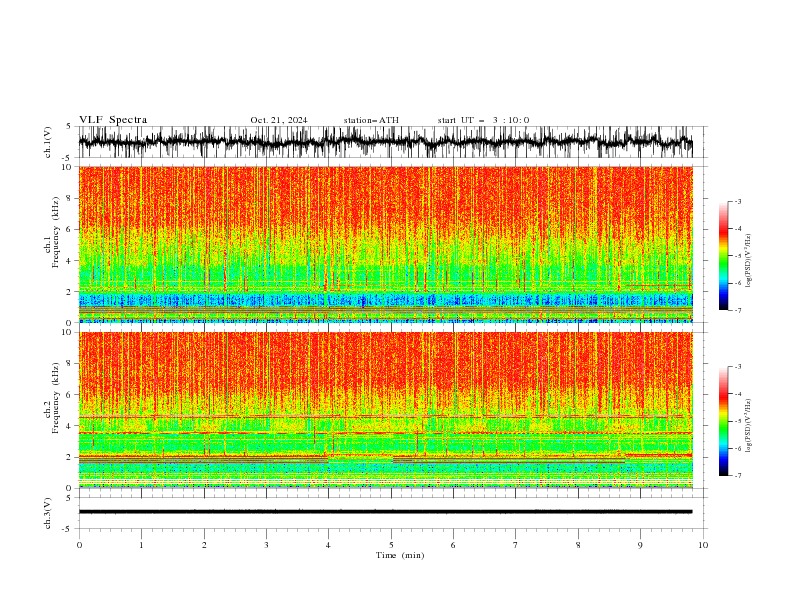Click the "6" tick on the time axis
Image resolution: width=792 pixels, height=612 pixels.
(453, 545)
